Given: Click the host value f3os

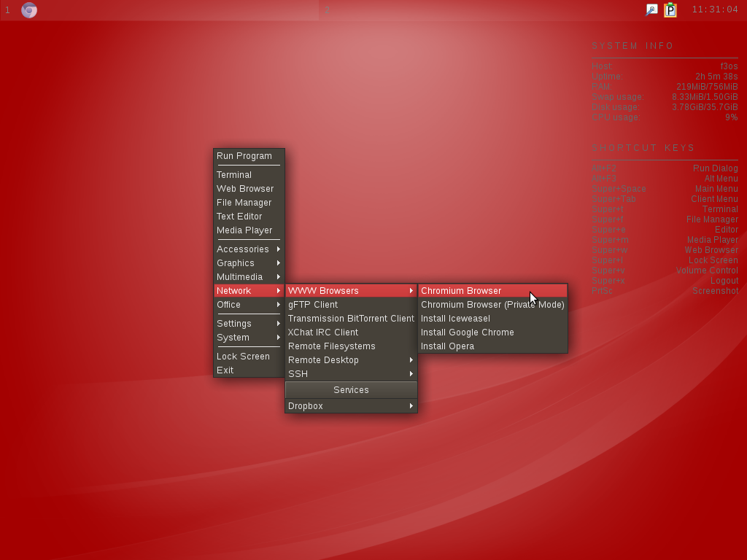Looking at the screenshot, I should pos(729,66).
